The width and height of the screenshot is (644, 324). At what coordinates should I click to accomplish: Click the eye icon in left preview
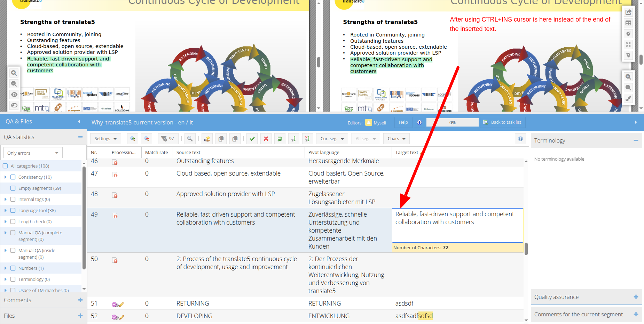(14, 95)
